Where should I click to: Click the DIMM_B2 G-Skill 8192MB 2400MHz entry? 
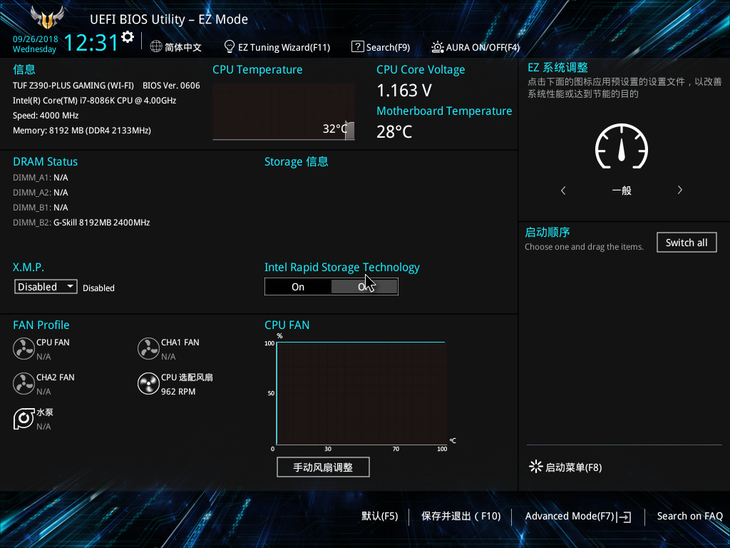(x=81, y=223)
